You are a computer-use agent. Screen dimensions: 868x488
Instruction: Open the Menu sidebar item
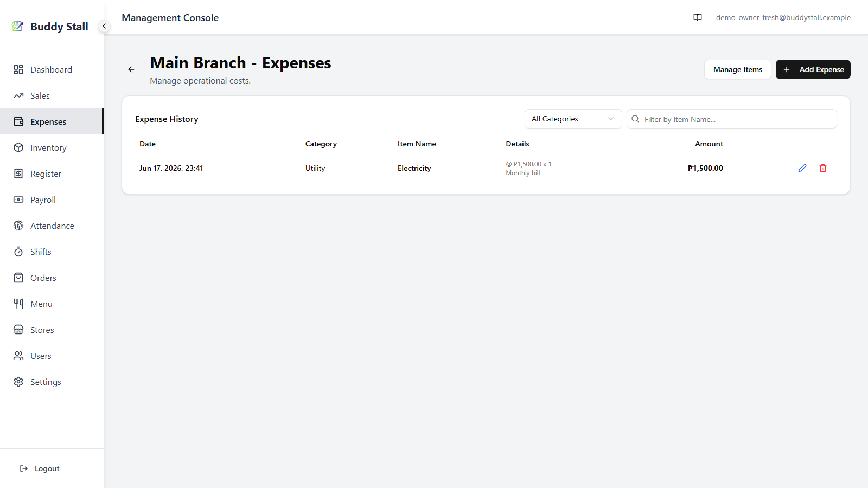pyautogui.click(x=52, y=304)
